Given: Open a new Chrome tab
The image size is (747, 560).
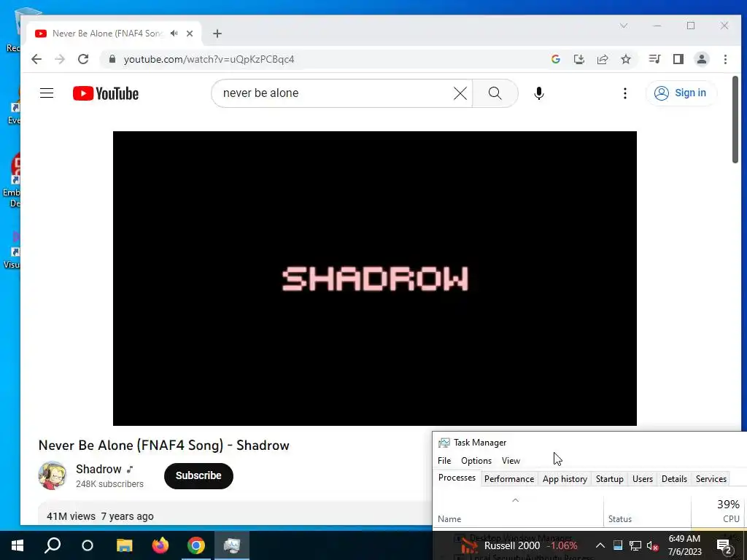Looking at the screenshot, I should click(x=217, y=34).
